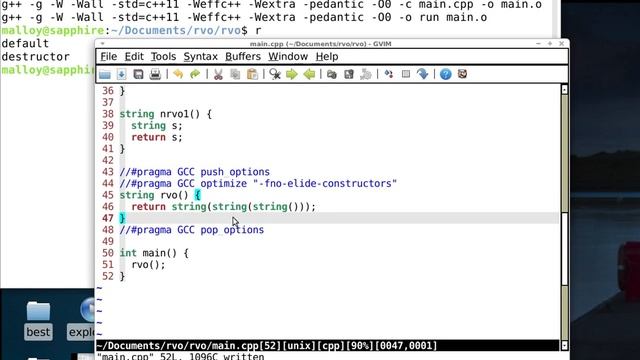
Task: Click the Find Next green right arrow
Action: coord(291,74)
